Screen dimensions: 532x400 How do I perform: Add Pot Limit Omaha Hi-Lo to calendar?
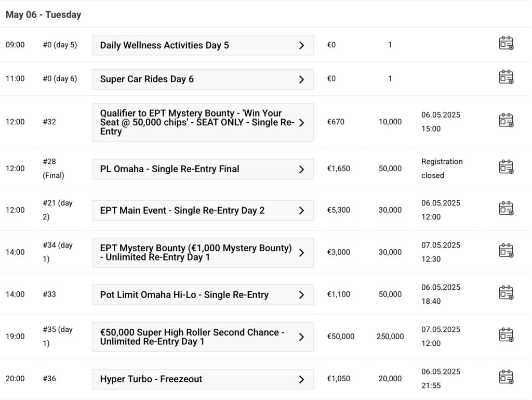tap(506, 293)
